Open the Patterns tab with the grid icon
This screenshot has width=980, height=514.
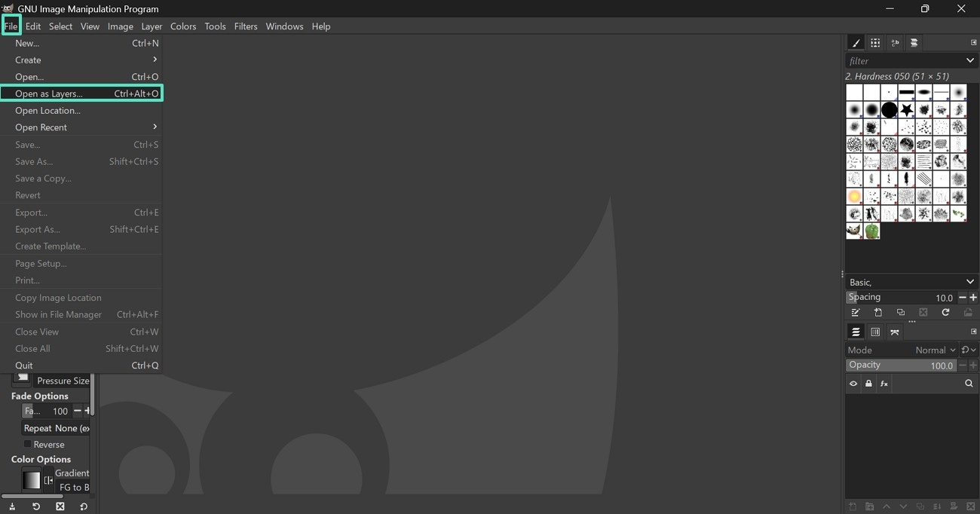875,43
